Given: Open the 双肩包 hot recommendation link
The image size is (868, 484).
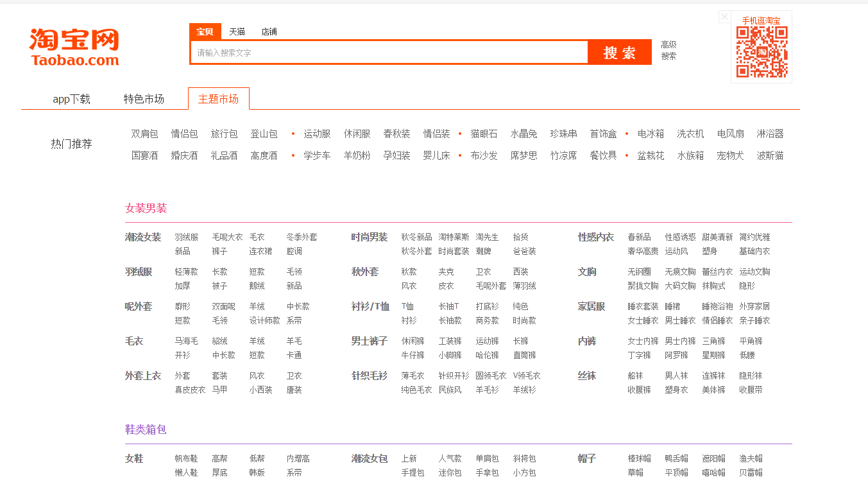Looking at the screenshot, I should [144, 134].
